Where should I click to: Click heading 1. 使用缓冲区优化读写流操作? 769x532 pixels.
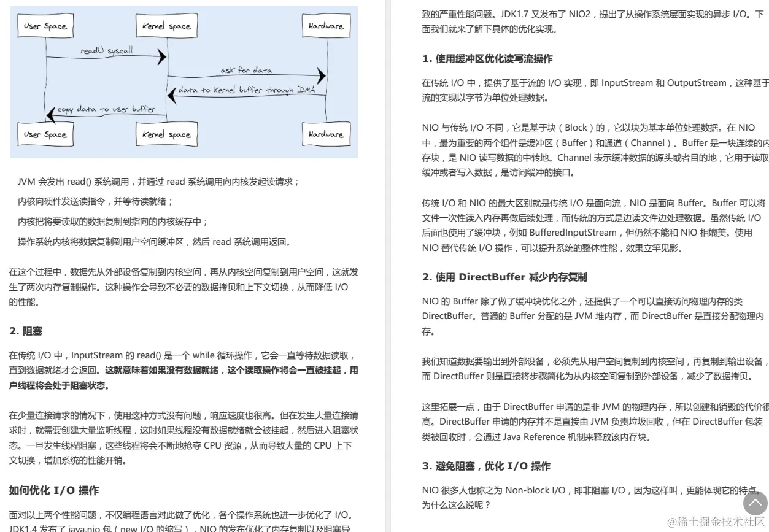click(488, 58)
